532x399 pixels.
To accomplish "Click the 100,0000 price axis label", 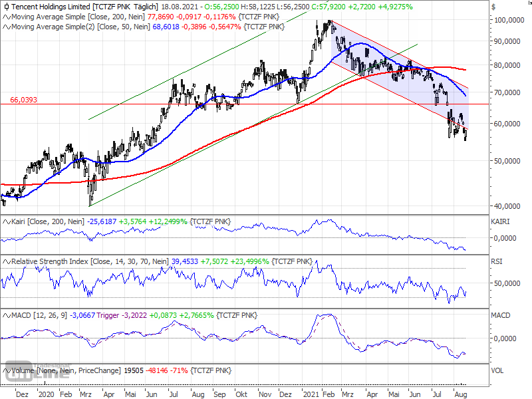I will (x=509, y=20).
